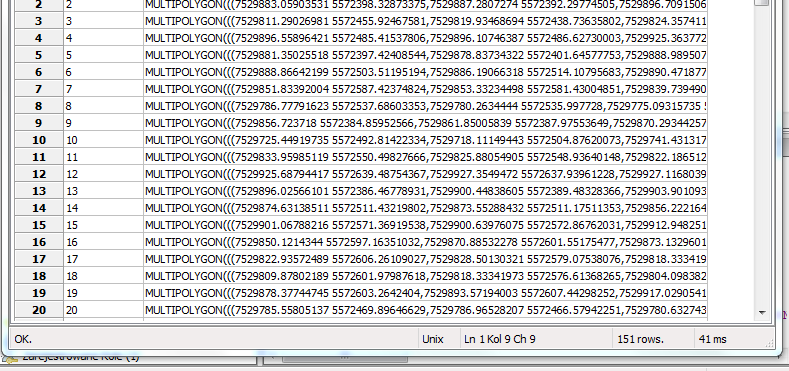
Task: Click id cell containing 10 in row 10
Action: 104,140
